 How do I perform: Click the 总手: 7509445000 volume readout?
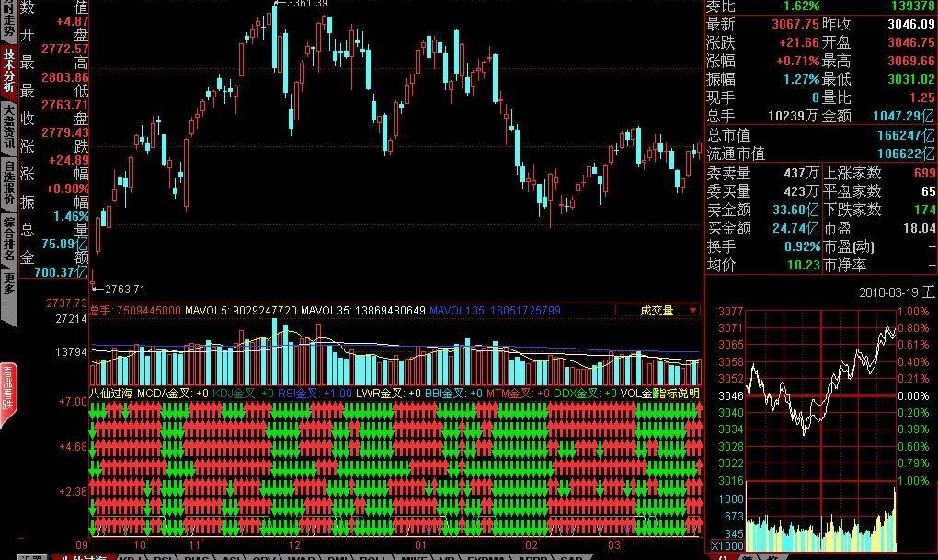point(135,311)
